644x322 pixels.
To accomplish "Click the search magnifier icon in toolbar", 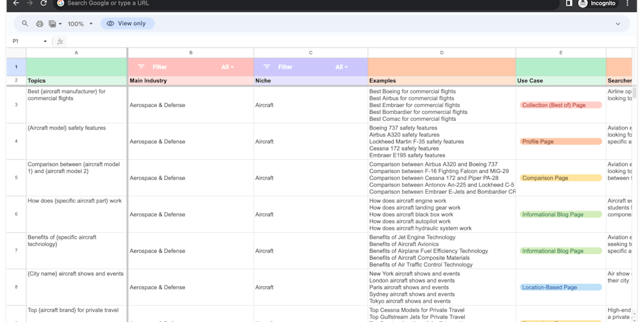I will [x=25, y=24].
